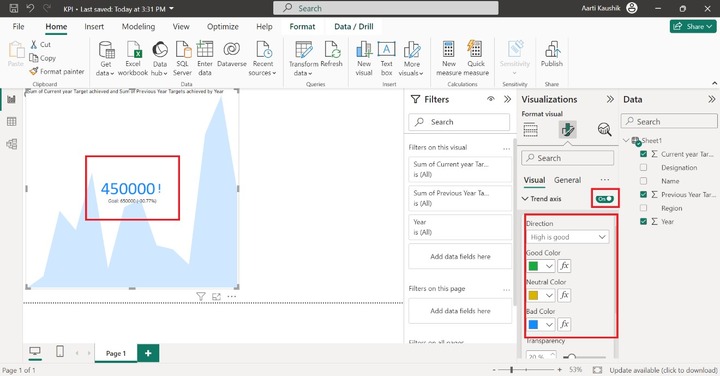Screen dimensions: 720x376
Task: Collapse the Filters pane
Action: [507, 99]
